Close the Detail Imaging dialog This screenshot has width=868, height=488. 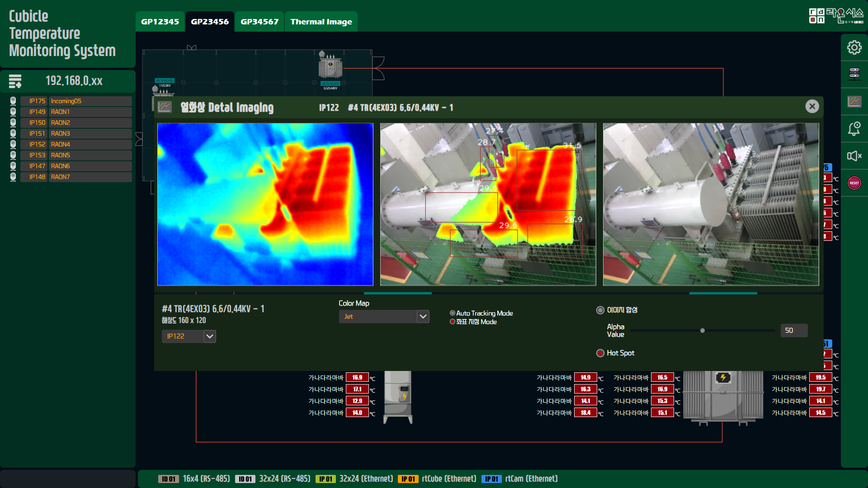(x=812, y=106)
